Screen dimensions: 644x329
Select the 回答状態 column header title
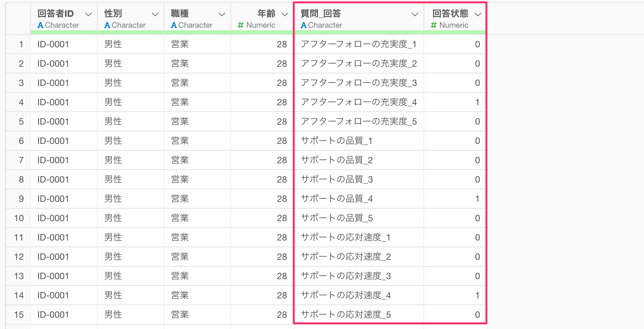[450, 14]
